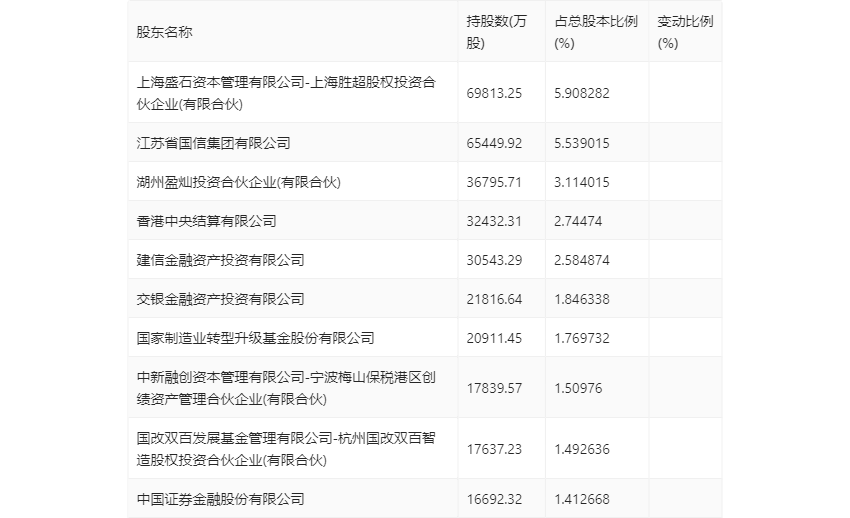Select the value 17637.23
The width and height of the screenshot is (850, 518).
tap(494, 449)
